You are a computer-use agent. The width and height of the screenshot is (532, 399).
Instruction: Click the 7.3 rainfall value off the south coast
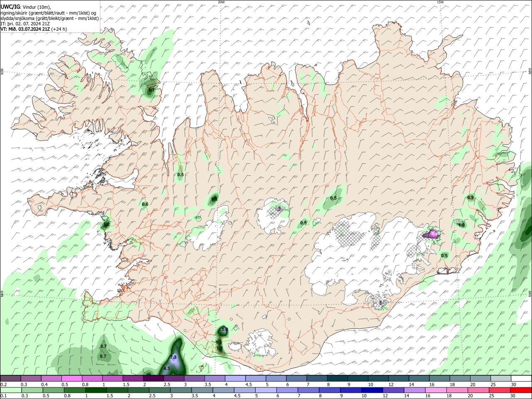click(174, 357)
